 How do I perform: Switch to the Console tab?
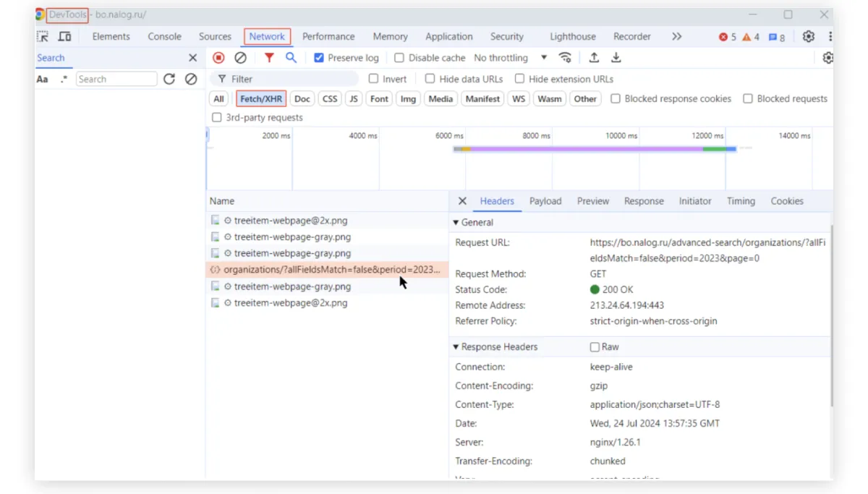[x=164, y=37]
